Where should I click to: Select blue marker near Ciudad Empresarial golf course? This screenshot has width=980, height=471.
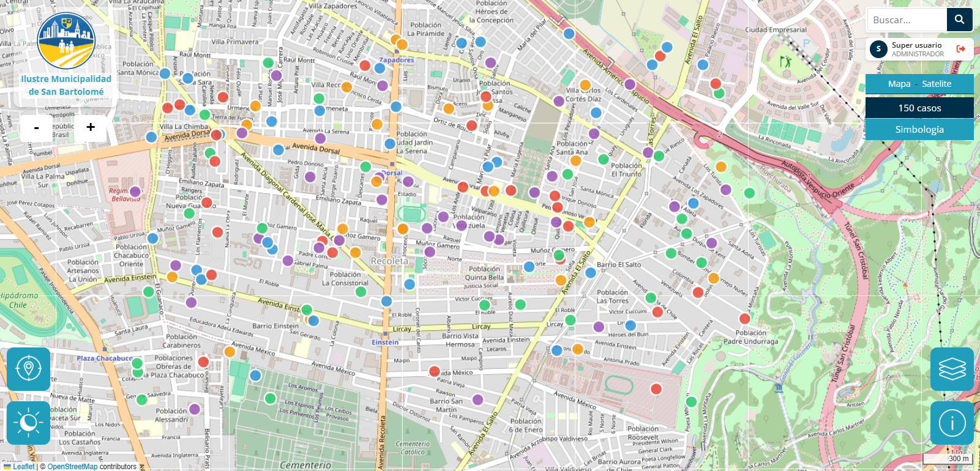(x=703, y=64)
